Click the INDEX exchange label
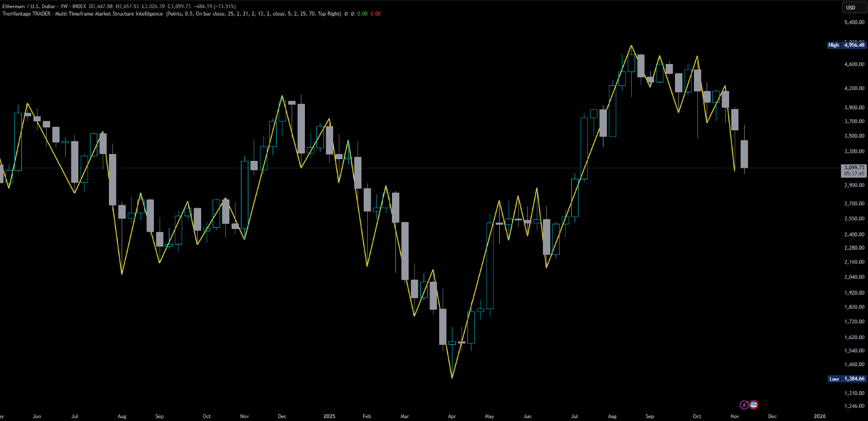The image size is (868, 421). point(78,6)
